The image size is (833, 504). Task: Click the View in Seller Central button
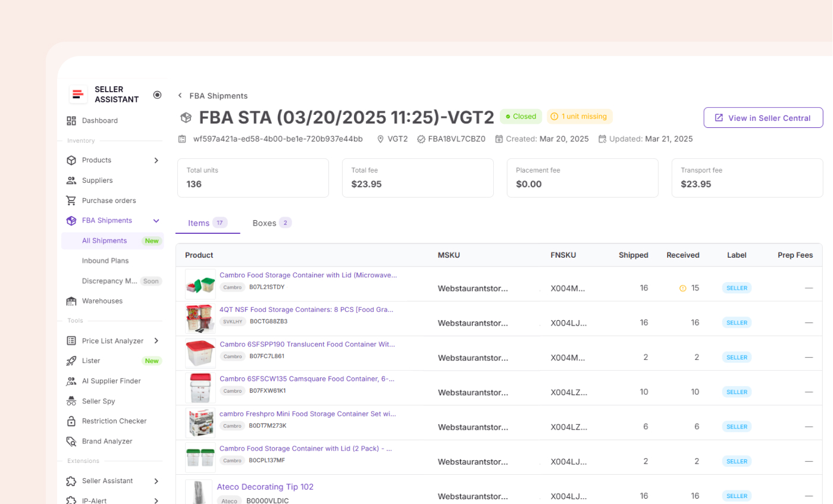763,117
